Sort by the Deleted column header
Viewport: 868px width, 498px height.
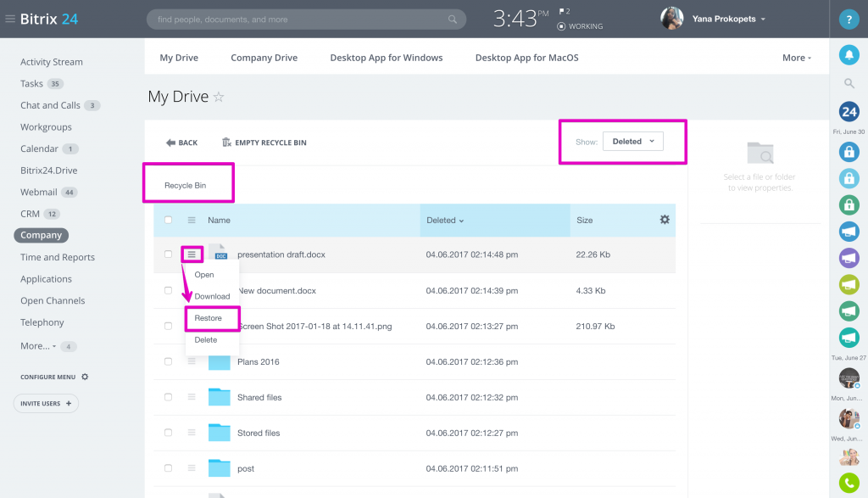point(445,221)
